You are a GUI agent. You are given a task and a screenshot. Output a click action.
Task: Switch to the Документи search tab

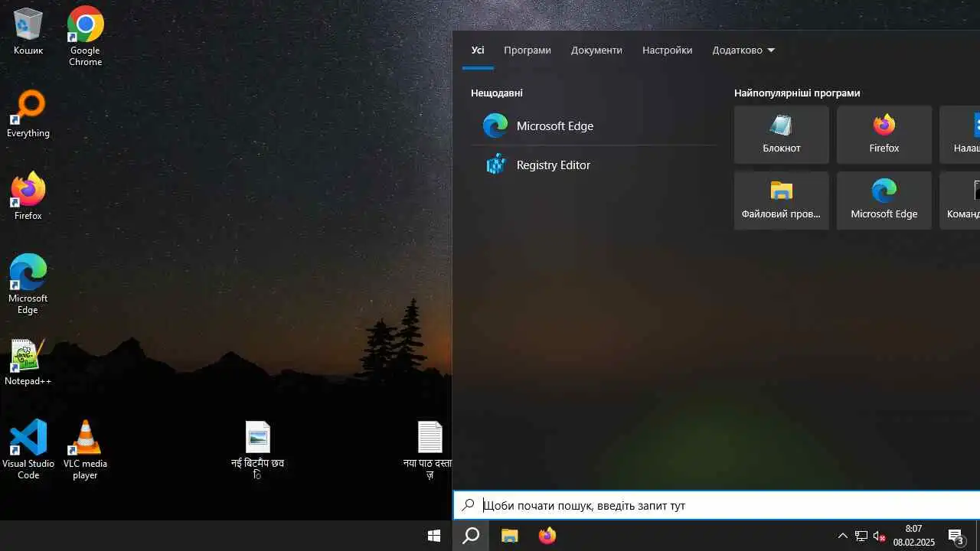pos(596,51)
